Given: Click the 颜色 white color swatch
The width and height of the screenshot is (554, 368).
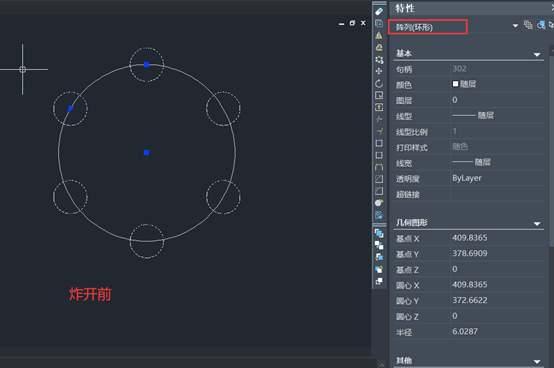Looking at the screenshot, I should click(455, 84).
